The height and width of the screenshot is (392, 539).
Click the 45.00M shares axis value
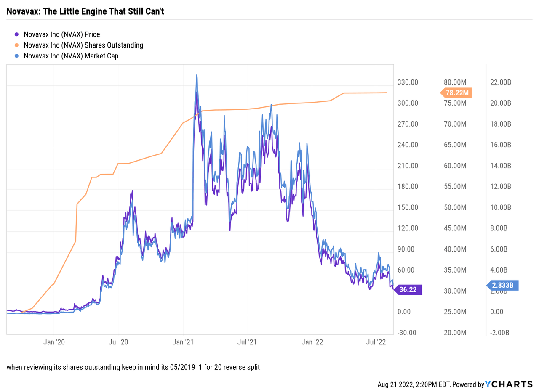point(456,228)
